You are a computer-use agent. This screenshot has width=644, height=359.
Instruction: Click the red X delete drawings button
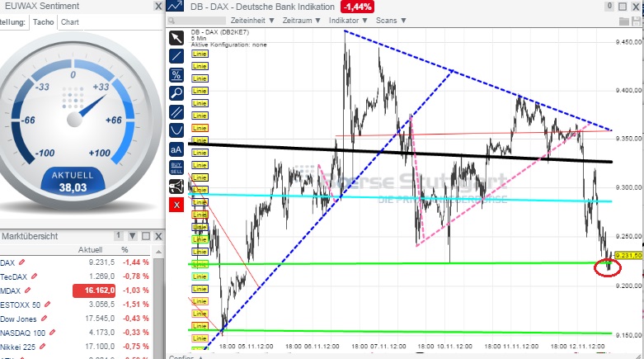tap(176, 205)
